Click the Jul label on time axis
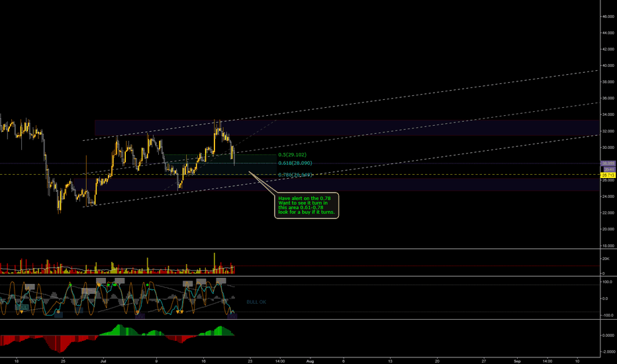This screenshot has height=364, width=617. click(x=103, y=361)
